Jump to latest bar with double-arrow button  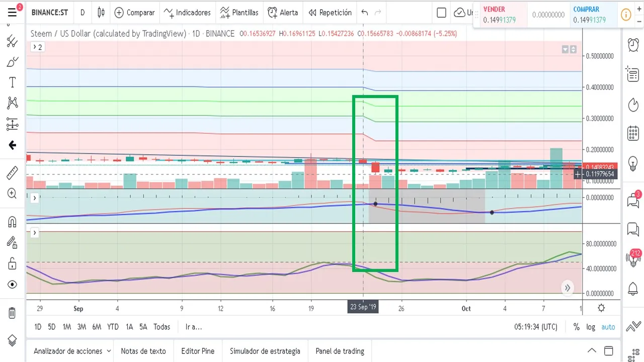(x=567, y=288)
